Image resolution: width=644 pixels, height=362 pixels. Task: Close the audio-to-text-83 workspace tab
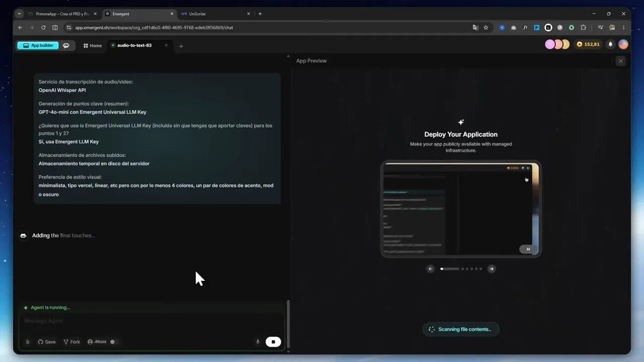(x=166, y=45)
